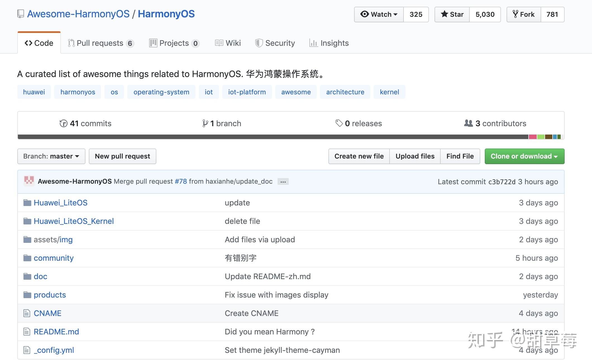
Task: Open the 5,030 stargazers count
Action: (x=485, y=14)
